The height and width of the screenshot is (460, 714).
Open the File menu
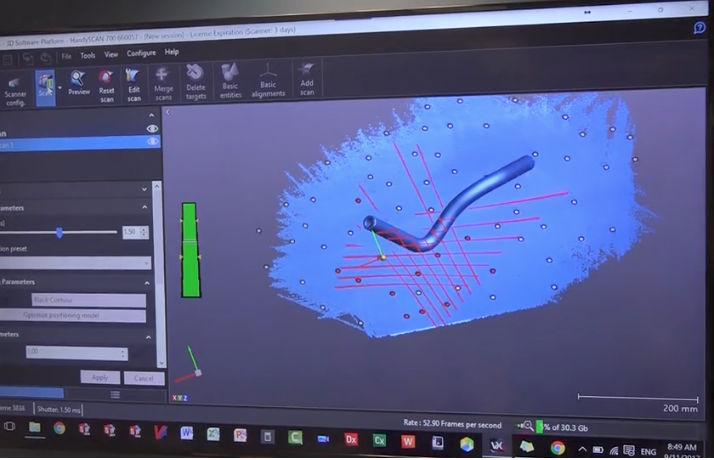tap(66, 56)
